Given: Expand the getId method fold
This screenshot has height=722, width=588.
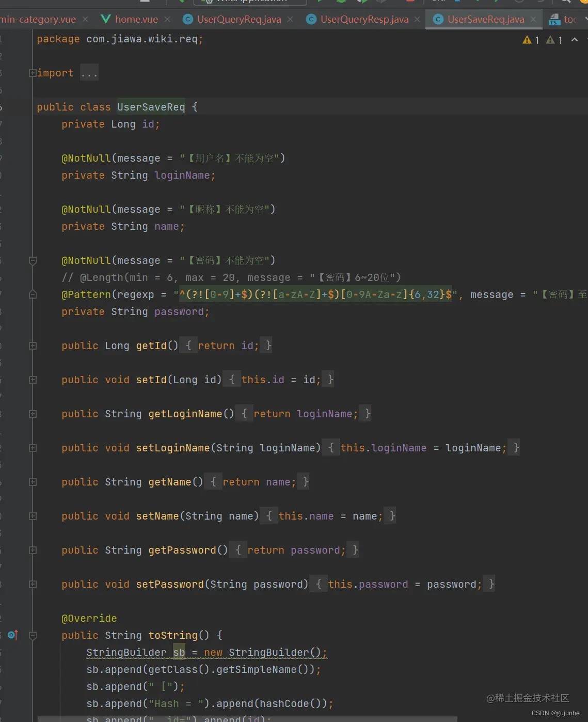Looking at the screenshot, I should coord(33,346).
